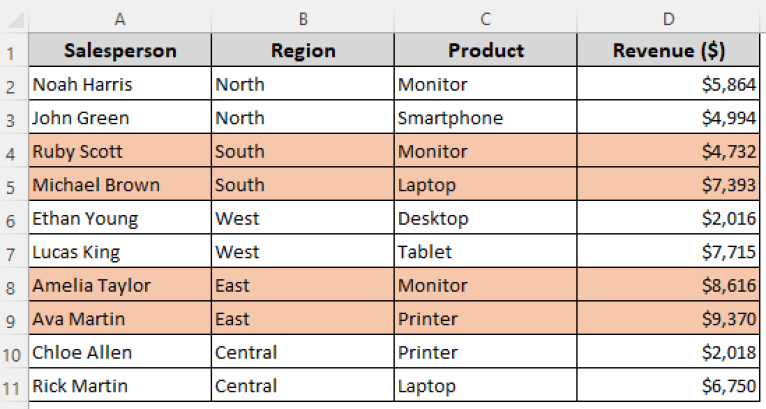Select row 1 header number
766x409 pixels.
point(12,52)
